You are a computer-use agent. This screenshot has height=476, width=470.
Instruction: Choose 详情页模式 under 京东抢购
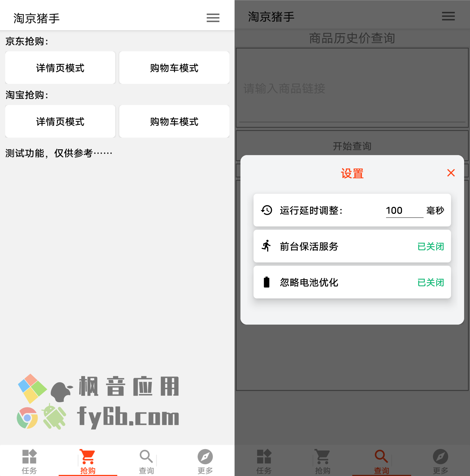60,68
